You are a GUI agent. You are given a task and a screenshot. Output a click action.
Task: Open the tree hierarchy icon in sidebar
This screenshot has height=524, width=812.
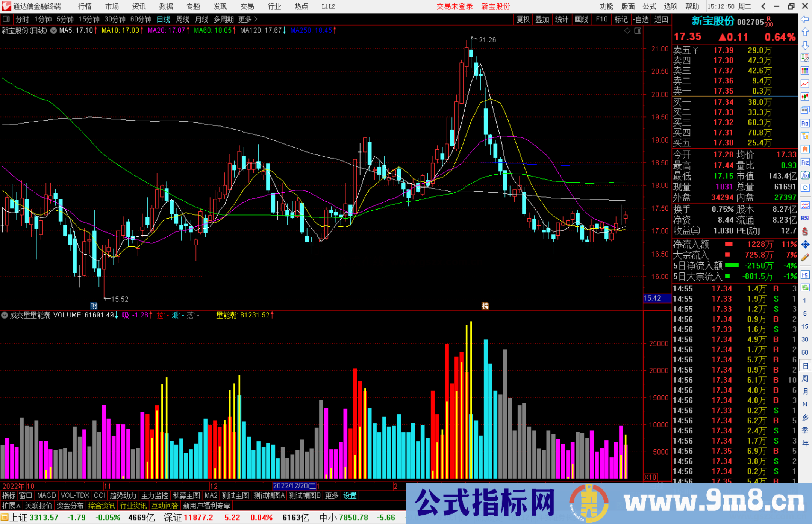pos(805,136)
